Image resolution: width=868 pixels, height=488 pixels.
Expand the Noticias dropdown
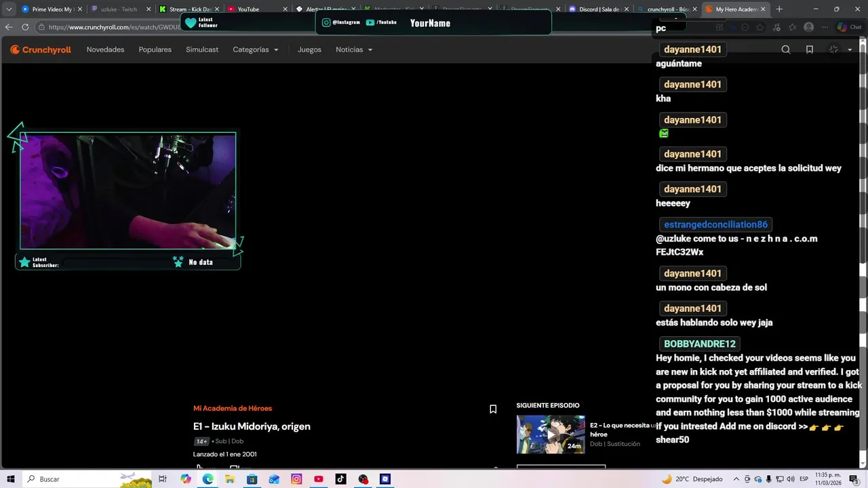354,49
